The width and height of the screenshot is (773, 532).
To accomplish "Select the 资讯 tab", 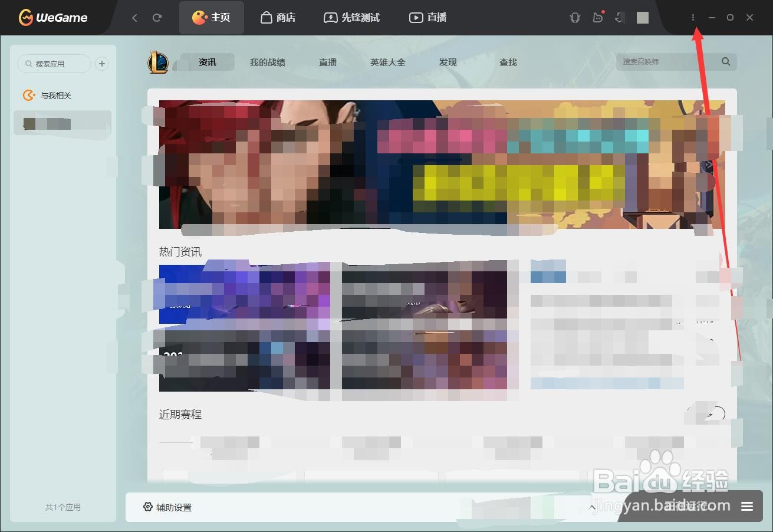I will click(208, 62).
